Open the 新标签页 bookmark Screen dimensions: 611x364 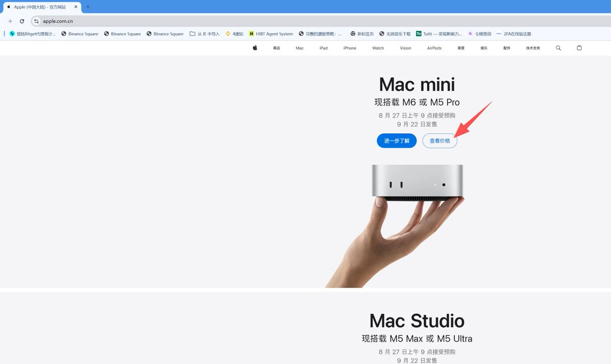362,34
